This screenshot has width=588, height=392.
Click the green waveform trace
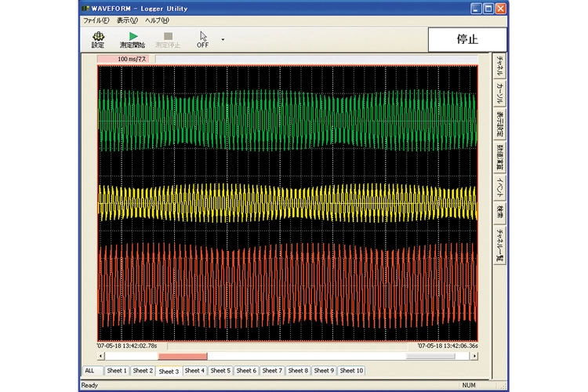point(288,120)
